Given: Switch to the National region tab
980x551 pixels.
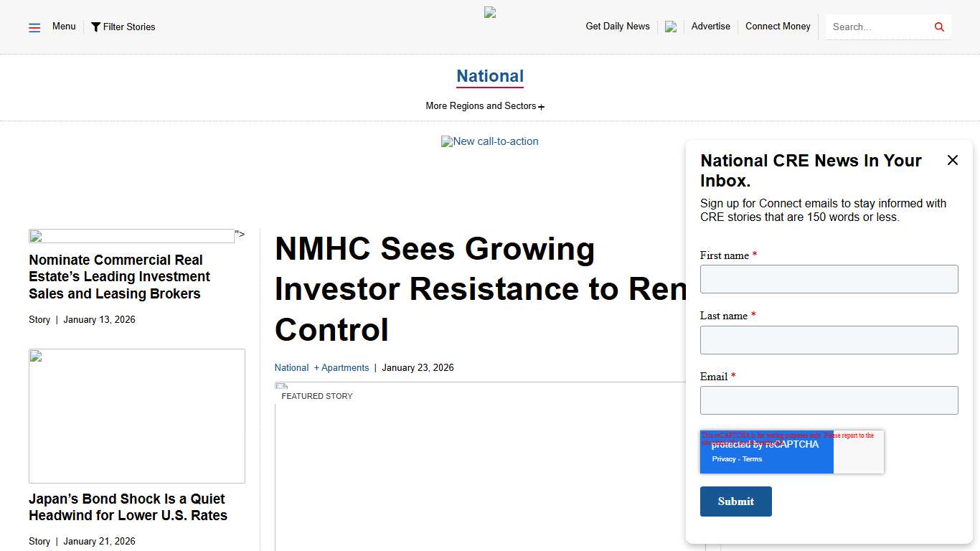Looking at the screenshot, I should click(489, 76).
